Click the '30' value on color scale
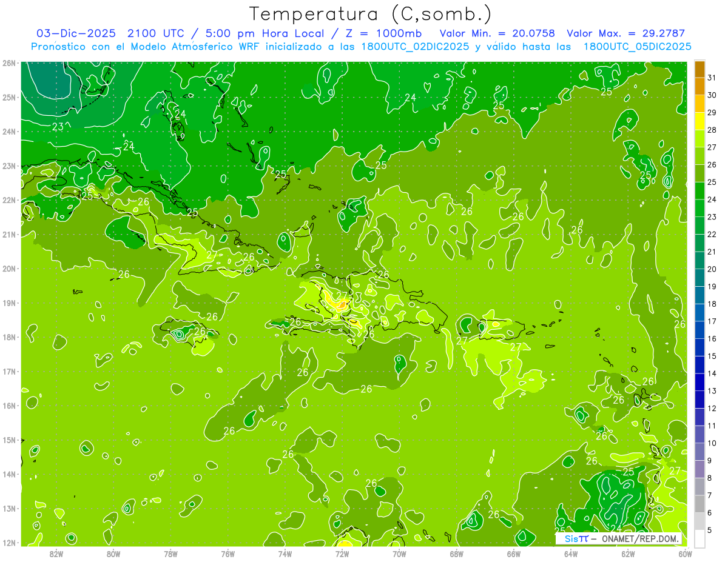The width and height of the screenshot is (728, 562). pyautogui.click(x=712, y=95)
